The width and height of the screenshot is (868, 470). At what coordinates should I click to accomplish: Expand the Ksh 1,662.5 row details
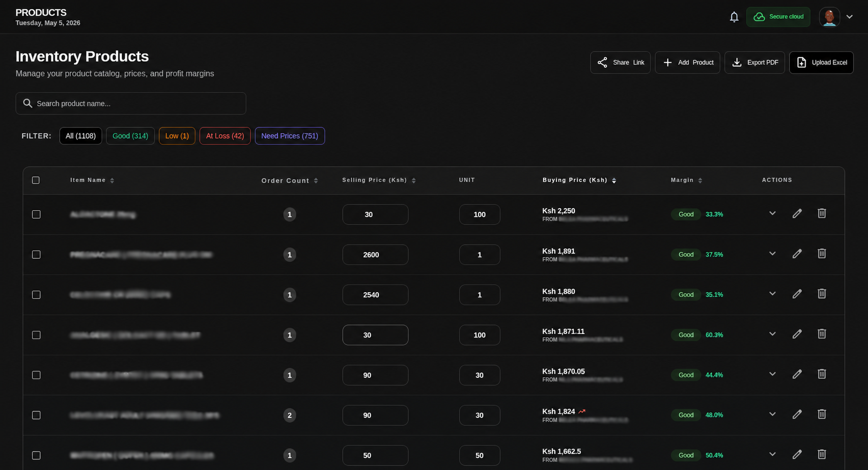click(772, 454)
